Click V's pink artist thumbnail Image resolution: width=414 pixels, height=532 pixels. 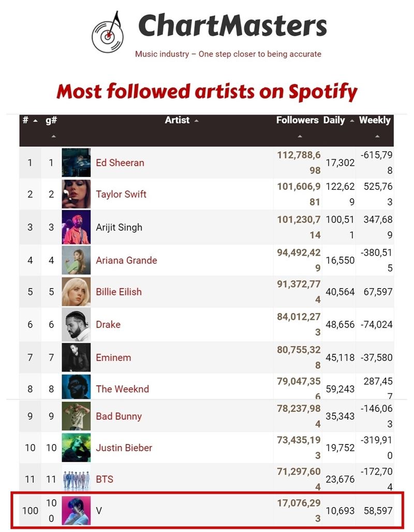76,511
